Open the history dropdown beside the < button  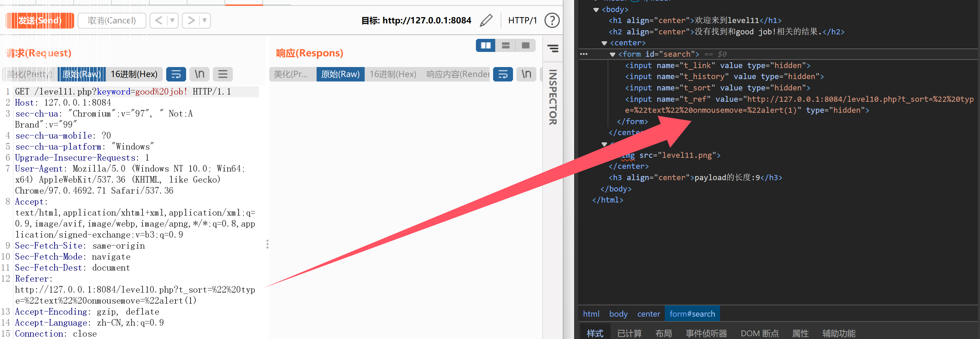(172, 20)
